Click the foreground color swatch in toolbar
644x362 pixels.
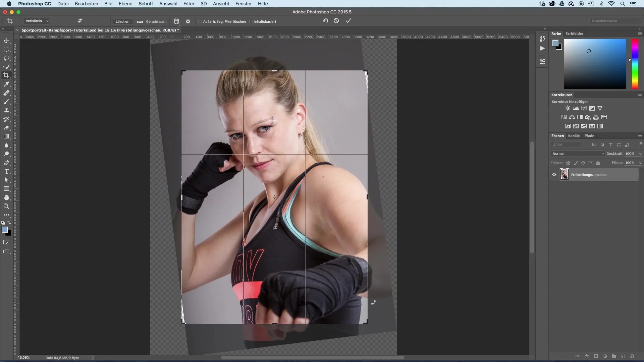(5, 230)
